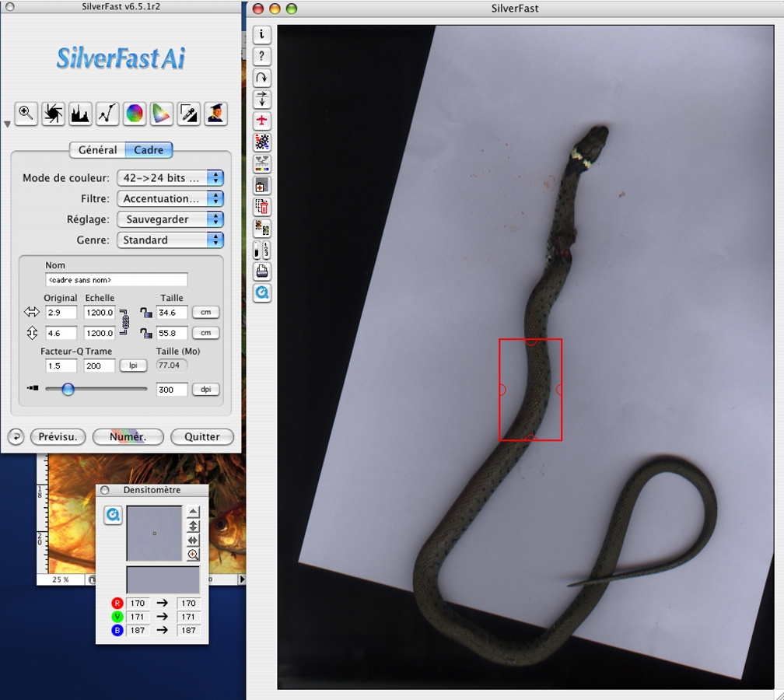Open the expert mode graduate icon

215,114
